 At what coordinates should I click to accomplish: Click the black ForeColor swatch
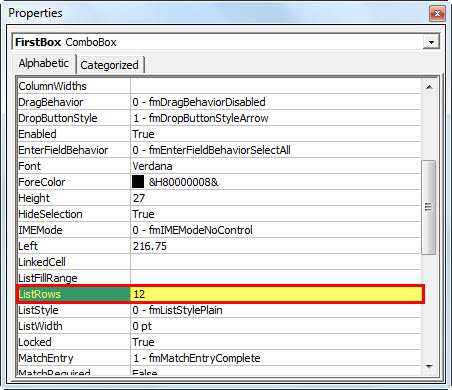pos(138,182)
